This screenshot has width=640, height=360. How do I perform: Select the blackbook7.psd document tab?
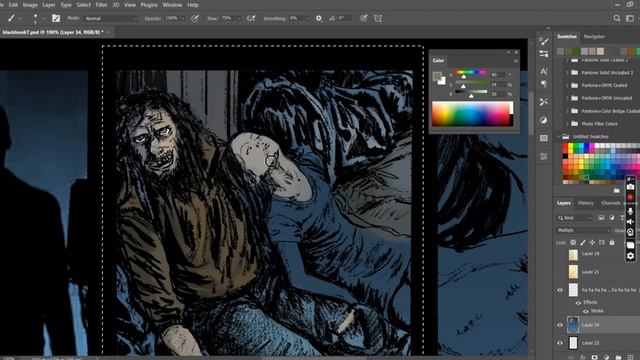click(53, 32)
